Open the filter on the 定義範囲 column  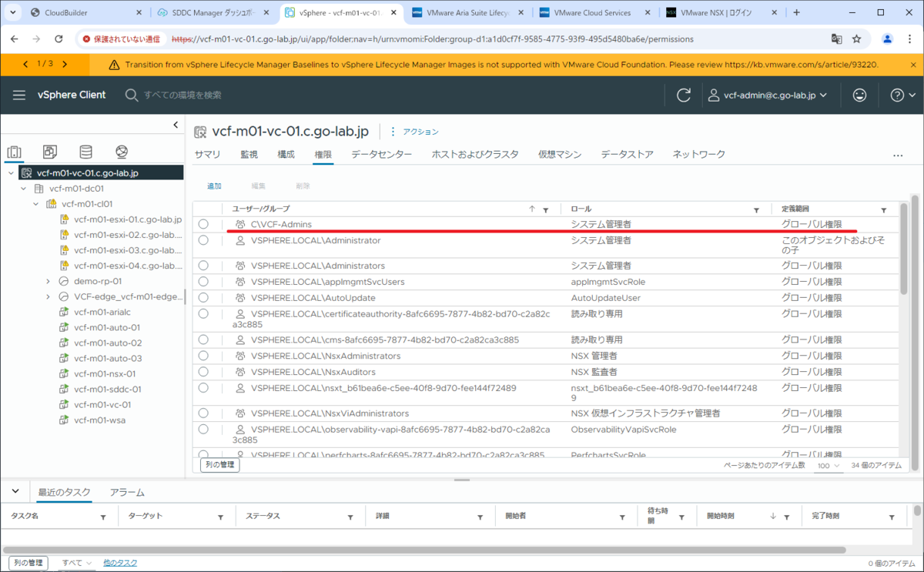[884, 209]
